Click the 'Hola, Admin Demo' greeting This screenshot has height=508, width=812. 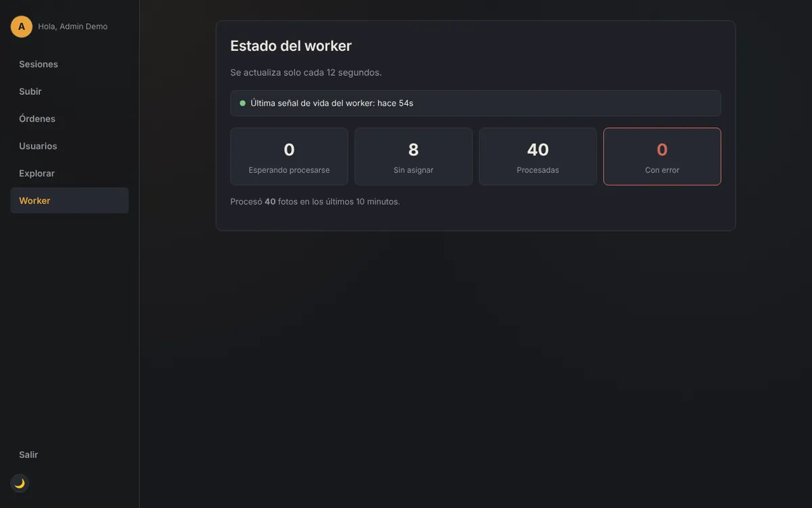click(72, 26)
